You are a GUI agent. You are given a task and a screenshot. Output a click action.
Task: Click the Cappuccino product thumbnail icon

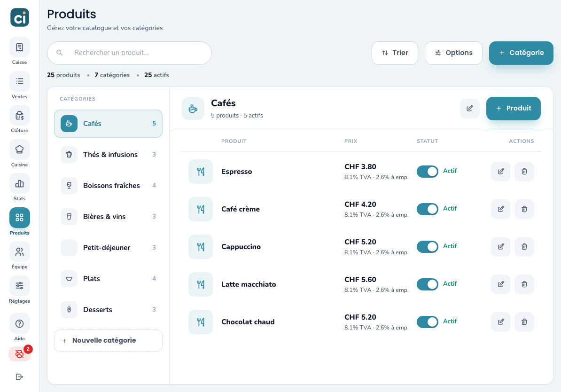pyautogui.click(x=201, y=247)
